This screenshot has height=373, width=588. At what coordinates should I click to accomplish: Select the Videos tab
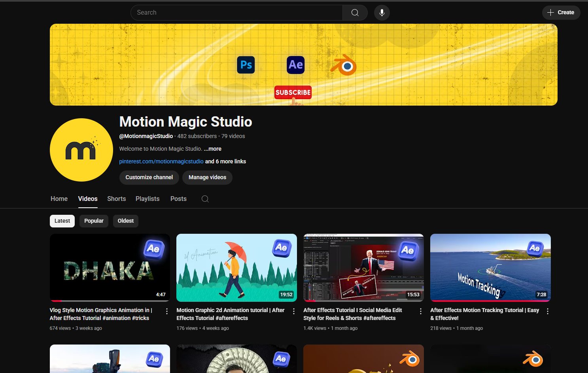88,199
